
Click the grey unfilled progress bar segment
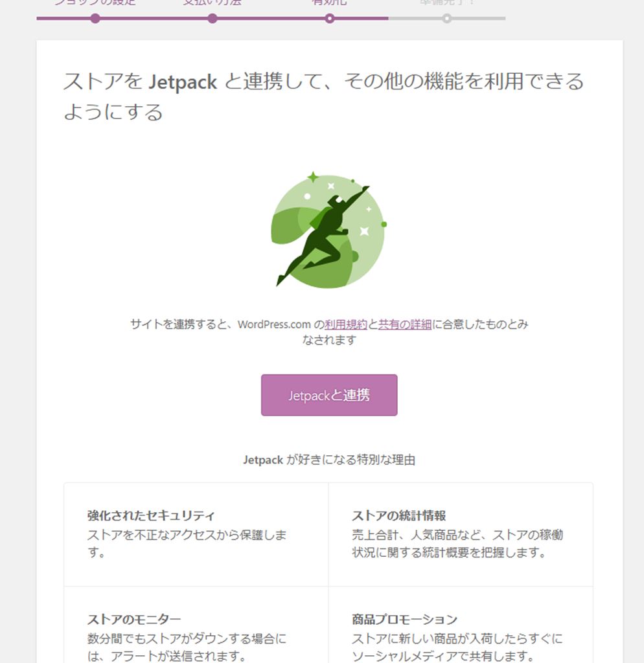[447, 19]
